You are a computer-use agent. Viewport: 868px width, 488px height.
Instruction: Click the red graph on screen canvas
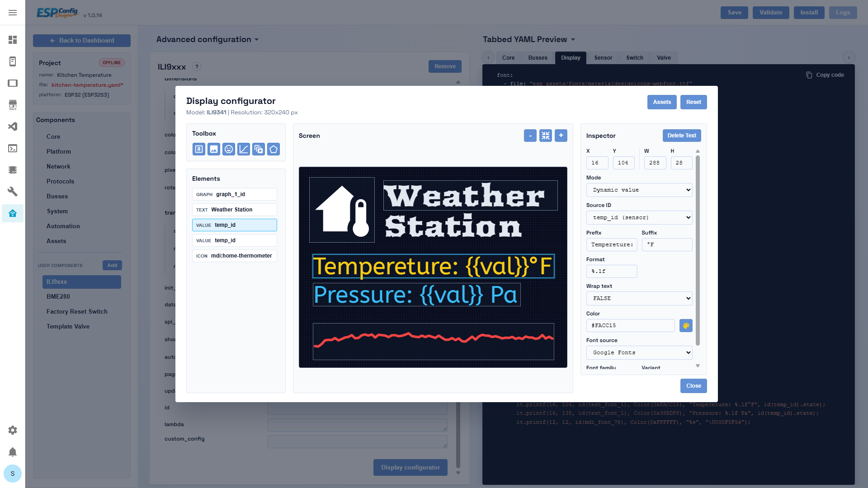point(433,341)
